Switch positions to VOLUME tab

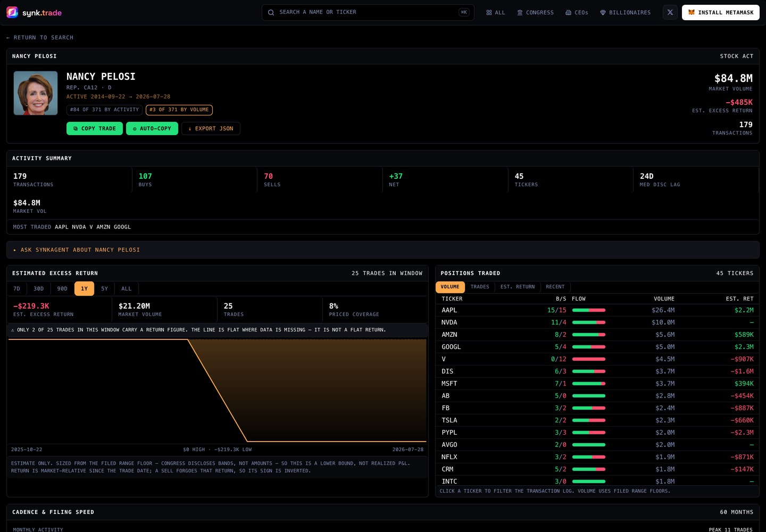(x=450, y=287)
